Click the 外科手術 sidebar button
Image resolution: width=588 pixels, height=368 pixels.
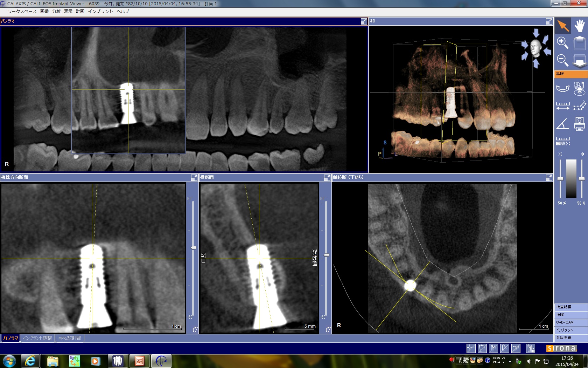tap(570, 338)
